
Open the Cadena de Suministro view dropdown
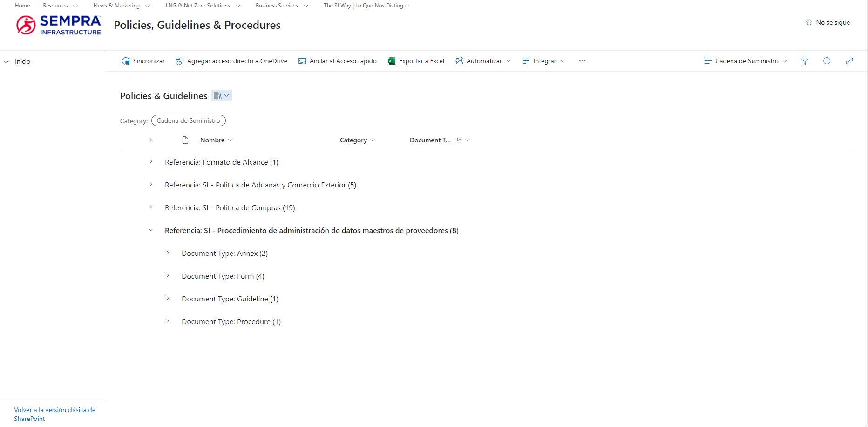[x=746, y=61]
